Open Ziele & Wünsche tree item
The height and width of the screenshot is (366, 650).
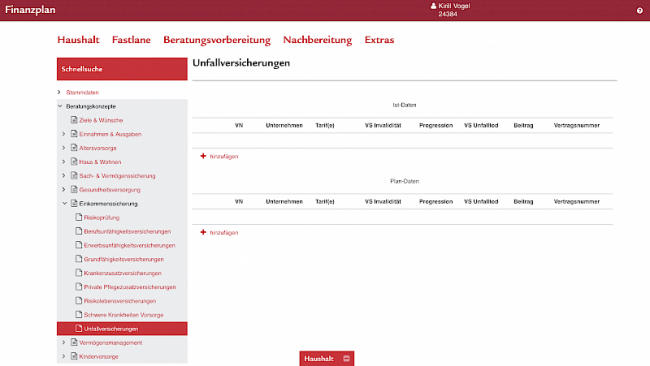pyautogui.click(x=101, y=120)
